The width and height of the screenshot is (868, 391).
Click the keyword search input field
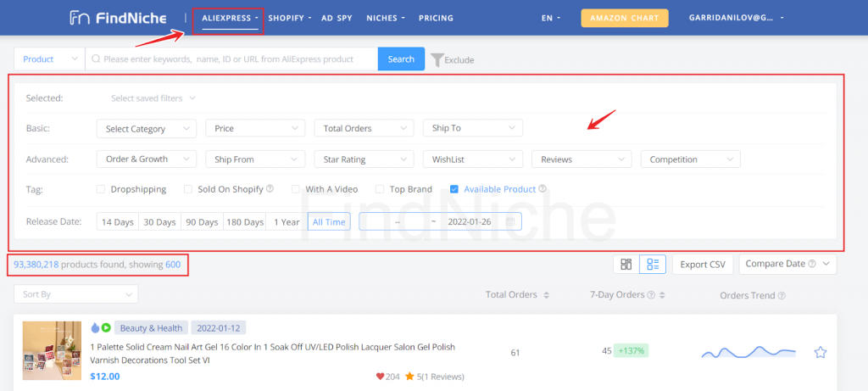point(231,59)
